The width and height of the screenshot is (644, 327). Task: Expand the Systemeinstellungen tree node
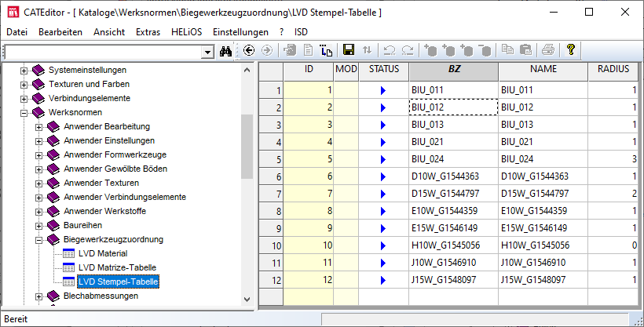pos(24,71)
